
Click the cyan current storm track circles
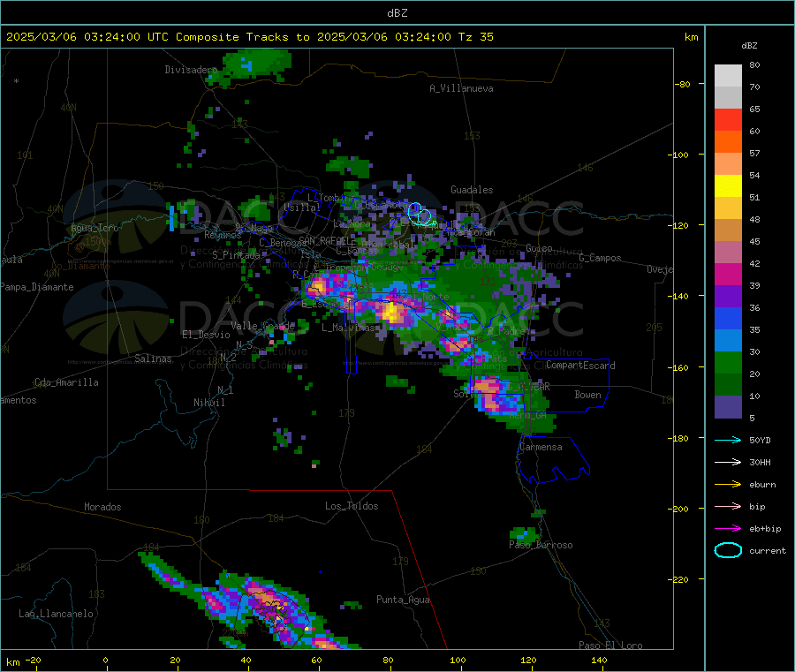(x=420, y=214)
